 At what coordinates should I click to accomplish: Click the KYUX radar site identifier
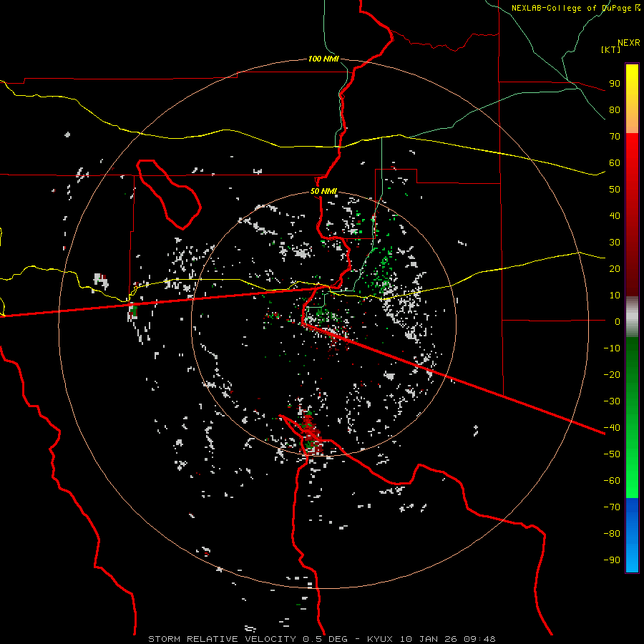coord(381,639)
